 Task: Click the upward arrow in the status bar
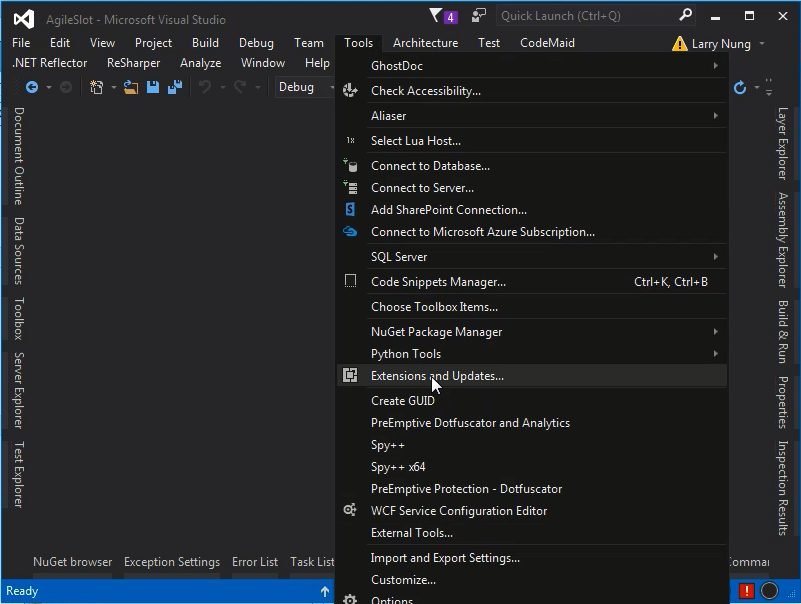point(325,592)
